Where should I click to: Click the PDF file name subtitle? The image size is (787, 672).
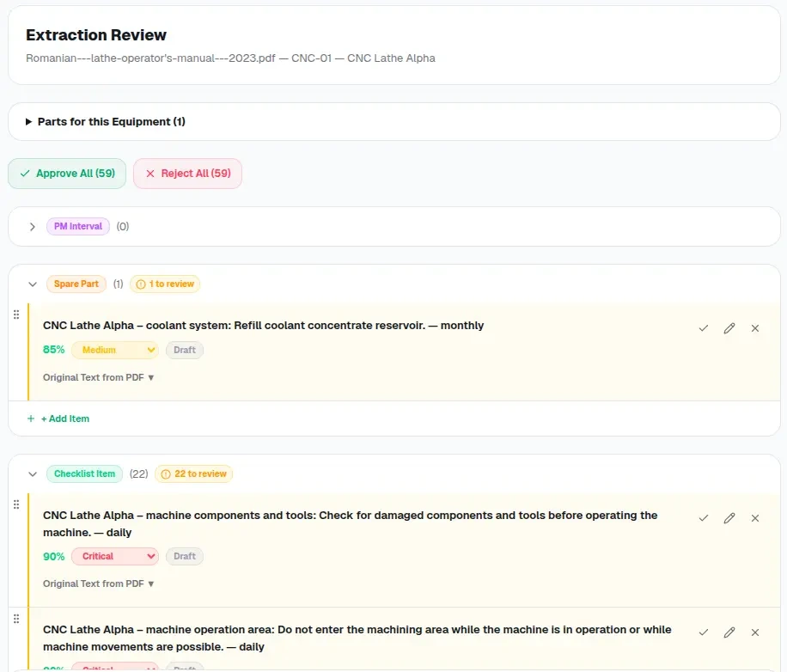(230, 58)
